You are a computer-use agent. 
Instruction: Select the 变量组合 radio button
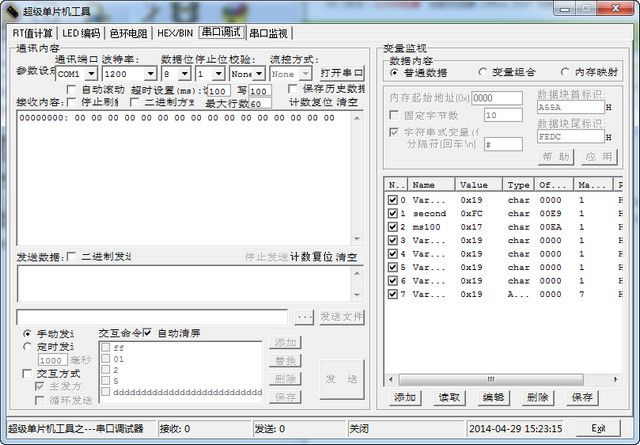482,72
